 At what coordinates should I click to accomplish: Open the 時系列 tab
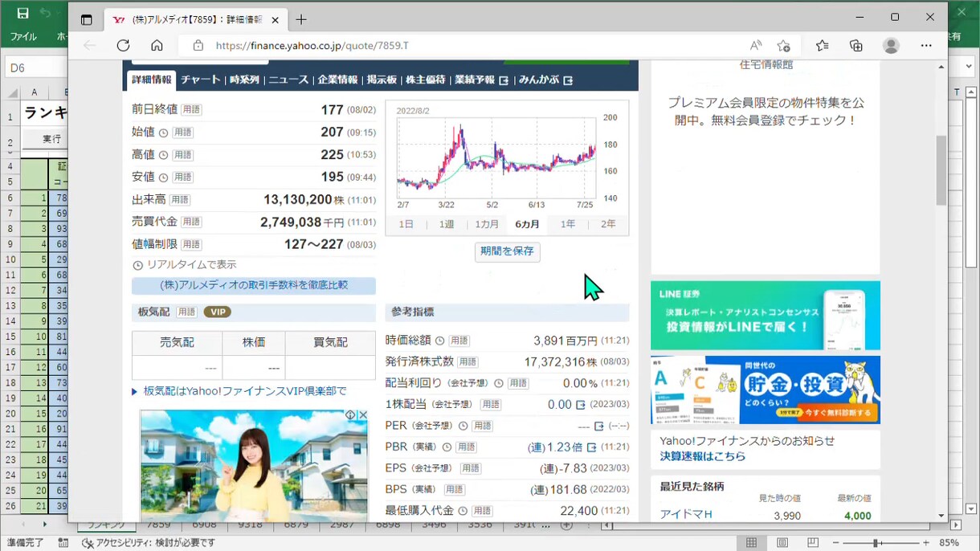click(x=244, y=80)
